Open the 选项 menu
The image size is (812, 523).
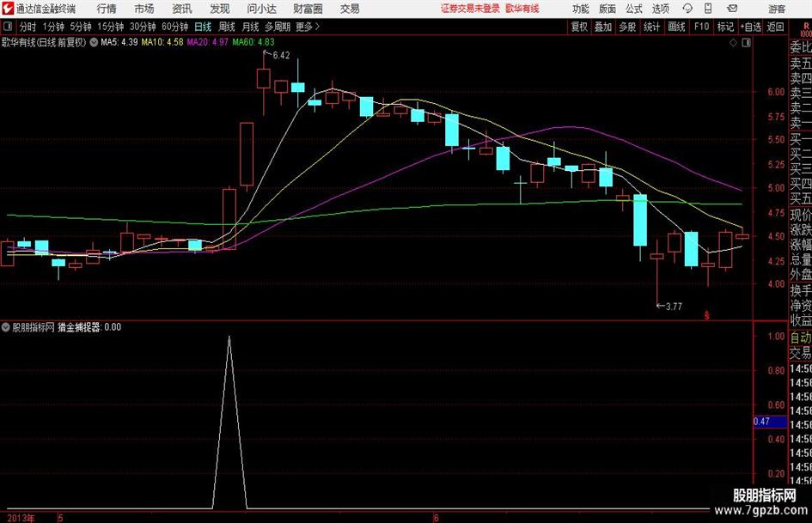[660, 9]
